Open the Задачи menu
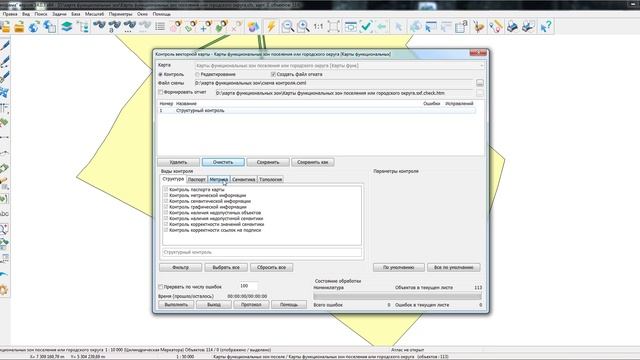640x360 pixels. [59, 14]
